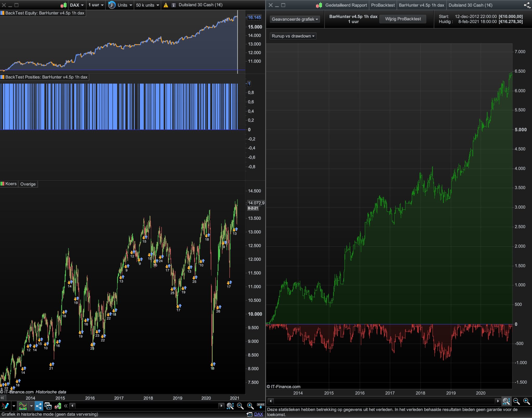Open the indicators chart icon
Viewport: 532px width, 418px height.
tap(23, 406)
